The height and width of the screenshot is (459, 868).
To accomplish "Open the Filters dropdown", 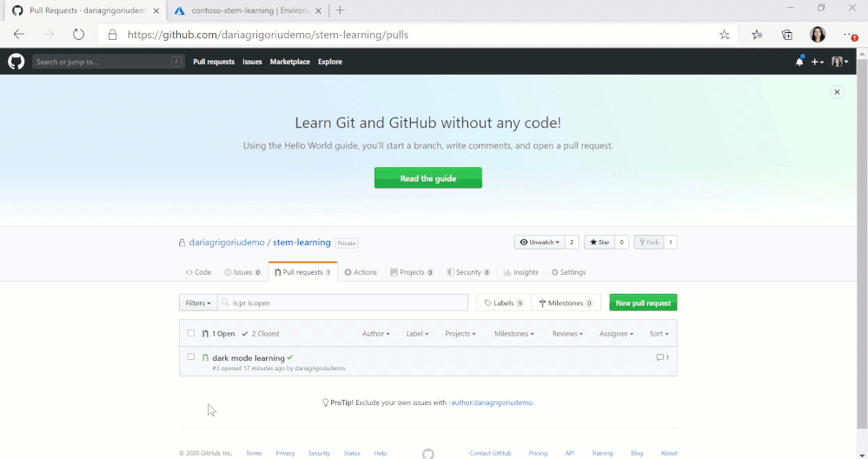I will 198,303.
